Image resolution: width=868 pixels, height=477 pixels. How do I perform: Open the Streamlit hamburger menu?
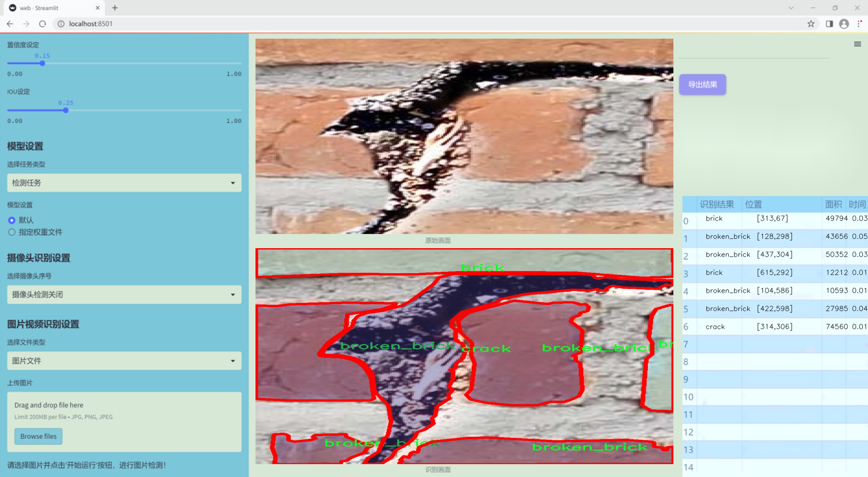[857, 44]
